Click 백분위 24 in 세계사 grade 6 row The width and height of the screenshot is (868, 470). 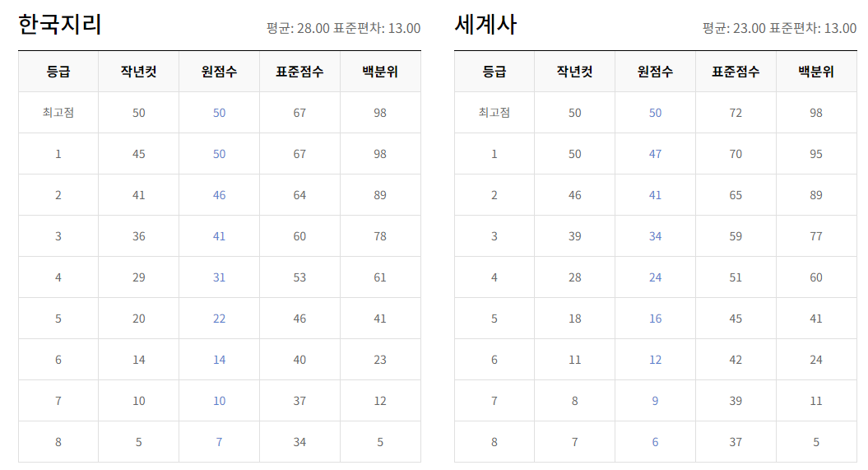coord(816,360)
